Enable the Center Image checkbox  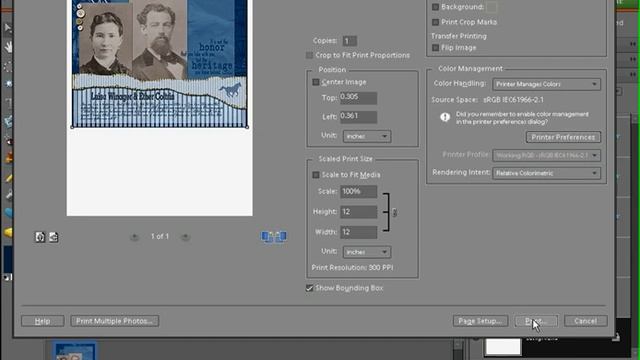point(316,82)
